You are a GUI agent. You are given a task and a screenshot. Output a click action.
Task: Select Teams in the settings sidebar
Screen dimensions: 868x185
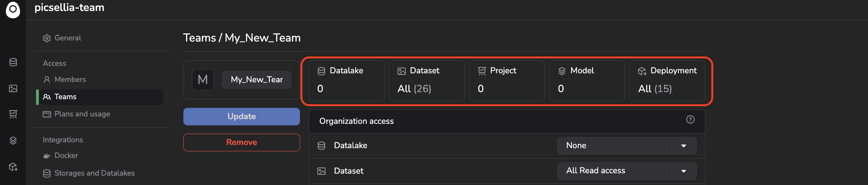click(65, 97)
